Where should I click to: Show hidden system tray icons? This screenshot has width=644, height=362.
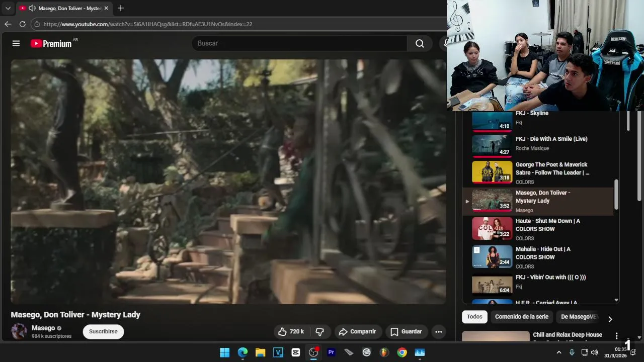[x=559, y=352]
